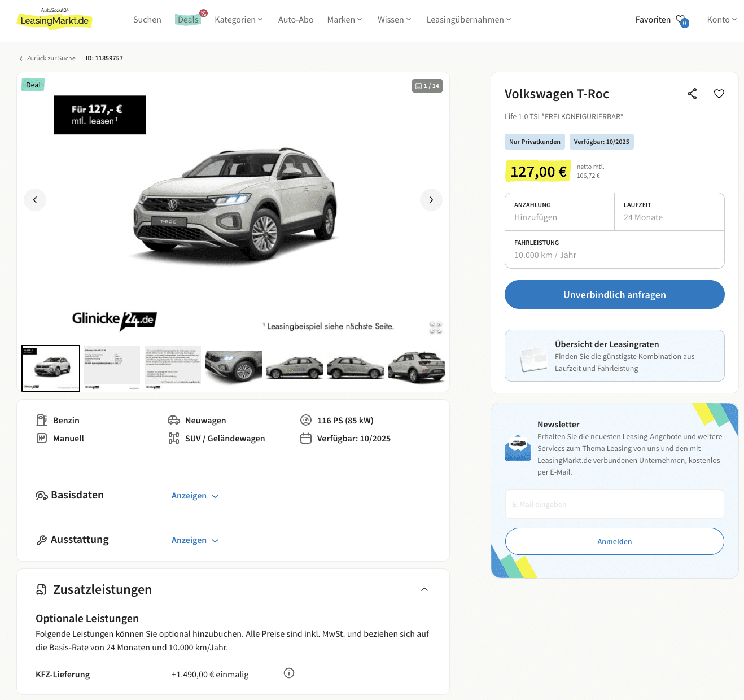This screenshot has height=700, width=744.
Task: Open the Auto-Abo navigation item
Action: [296, 20]
